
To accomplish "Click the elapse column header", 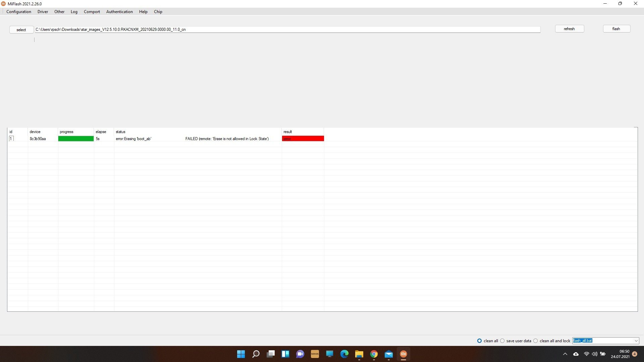I will tap(104, 132).
